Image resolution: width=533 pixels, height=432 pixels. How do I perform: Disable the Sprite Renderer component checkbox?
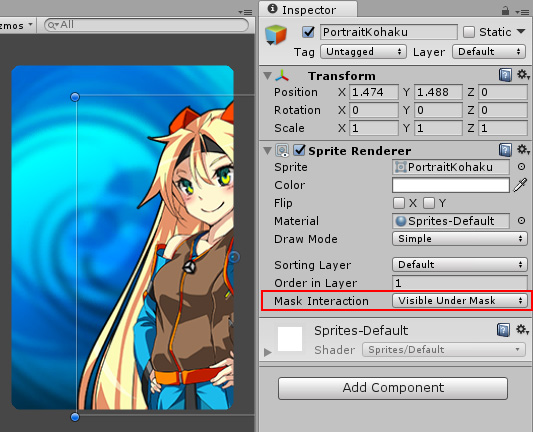299,150
